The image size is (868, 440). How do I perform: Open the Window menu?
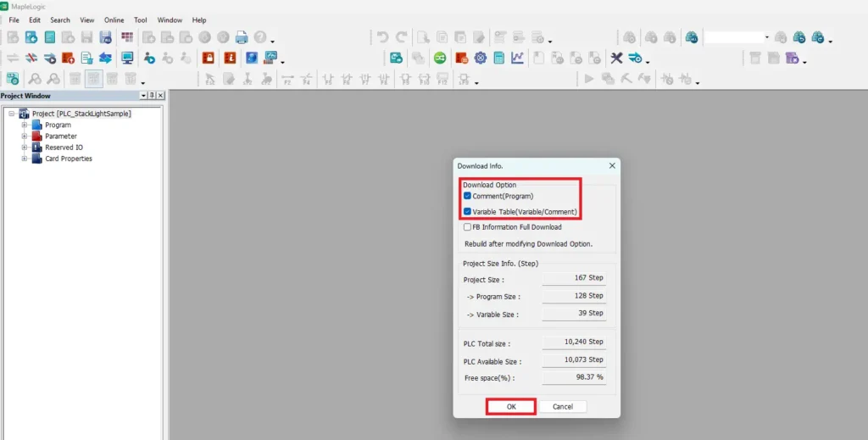point(170,20)
